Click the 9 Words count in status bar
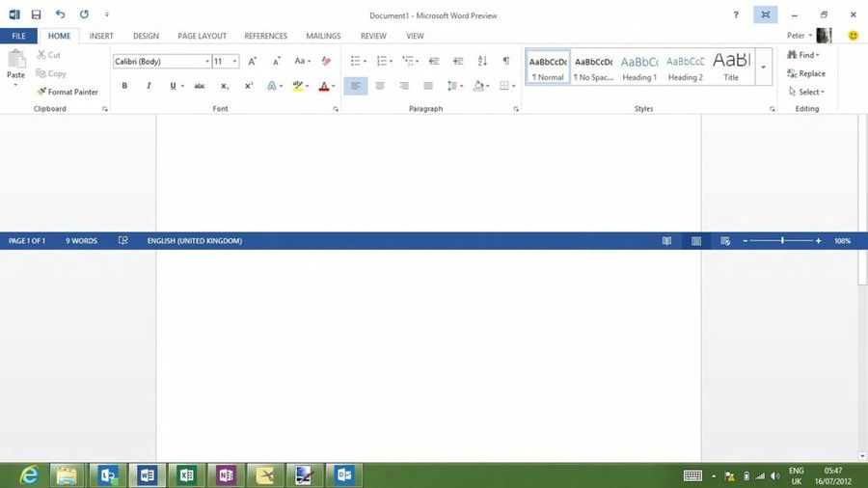Image resolution: width=868 pixels, height=488 pixels. tap(81, 240)
